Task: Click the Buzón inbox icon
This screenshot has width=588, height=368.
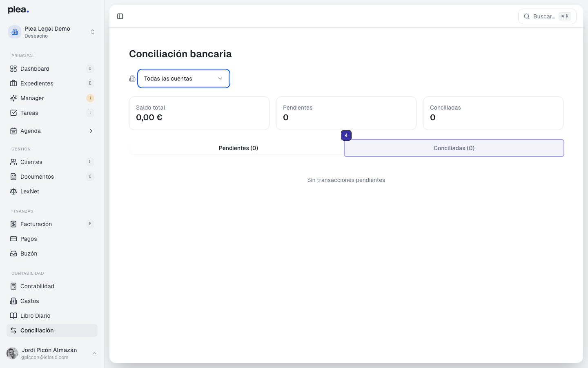Action: point(13,254)
